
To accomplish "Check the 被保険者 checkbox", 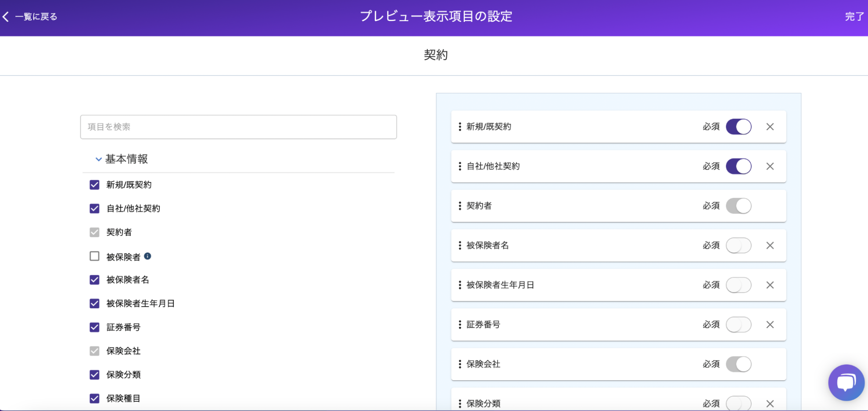I will point(94,256).
